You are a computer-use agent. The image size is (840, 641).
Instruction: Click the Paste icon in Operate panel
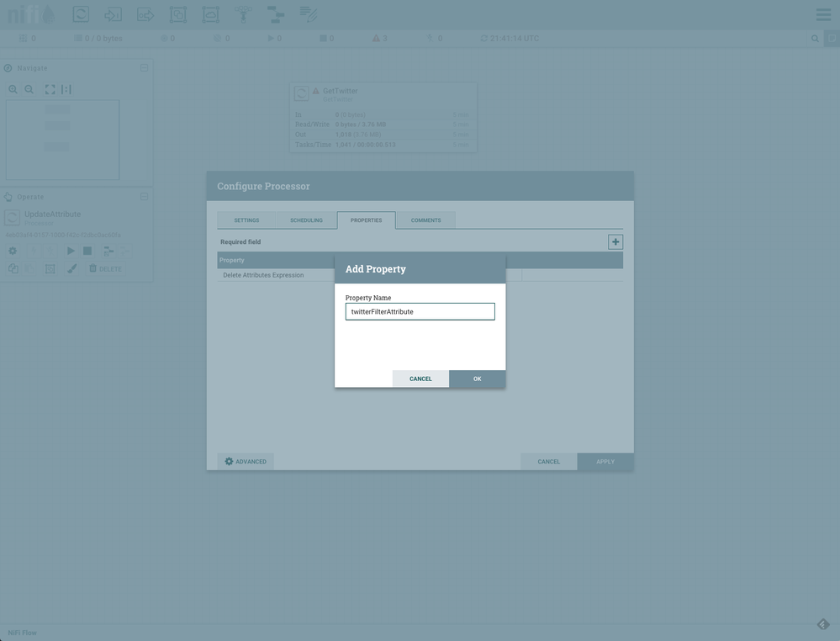coord(29,268)
